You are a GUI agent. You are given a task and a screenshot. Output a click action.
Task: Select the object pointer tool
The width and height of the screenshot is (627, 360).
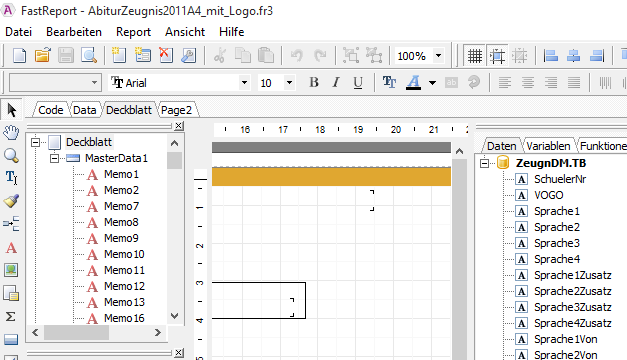click(x=12, y=110)
